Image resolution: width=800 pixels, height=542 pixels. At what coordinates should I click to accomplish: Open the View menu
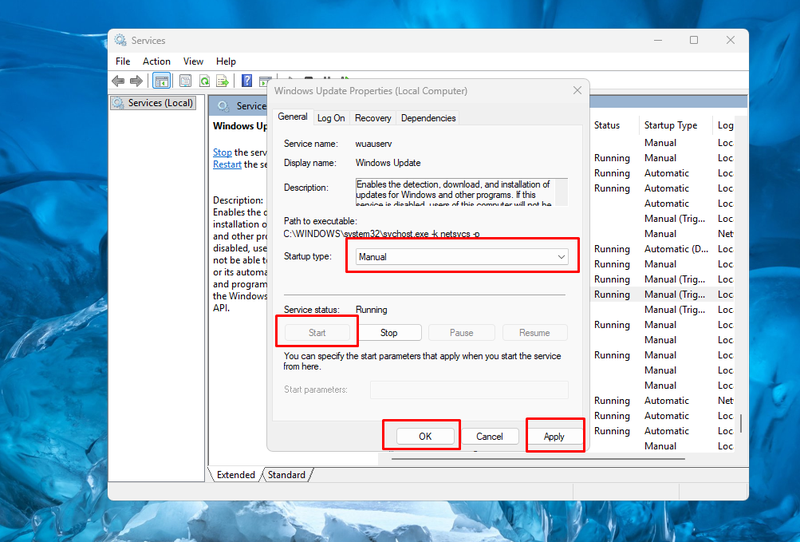pyautogui.click(x=193, y=61)
